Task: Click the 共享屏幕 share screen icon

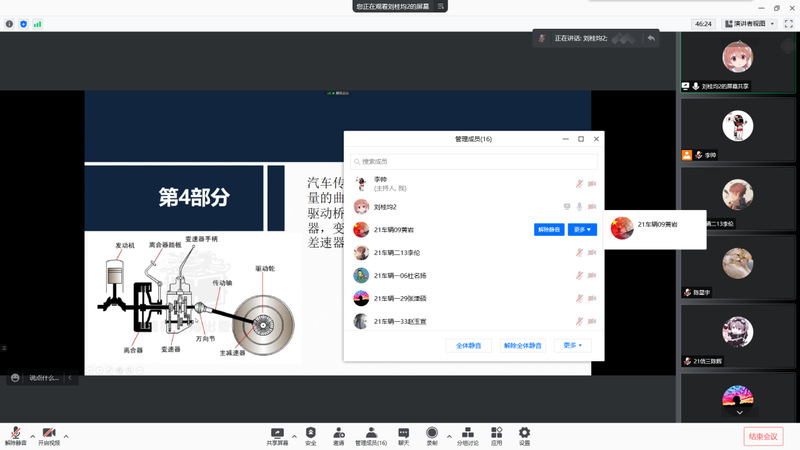Action: pos(277,432)
